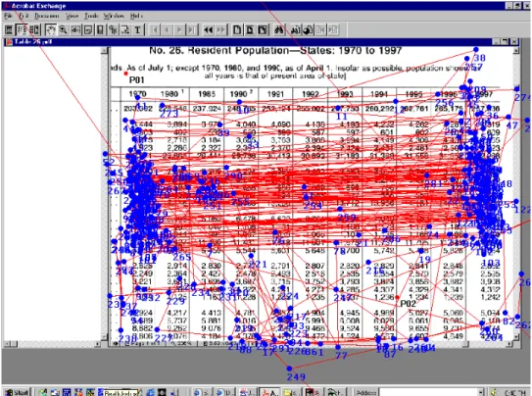Go to Next Page arrow
532x396 pixels.
click(x=179, y=29)
